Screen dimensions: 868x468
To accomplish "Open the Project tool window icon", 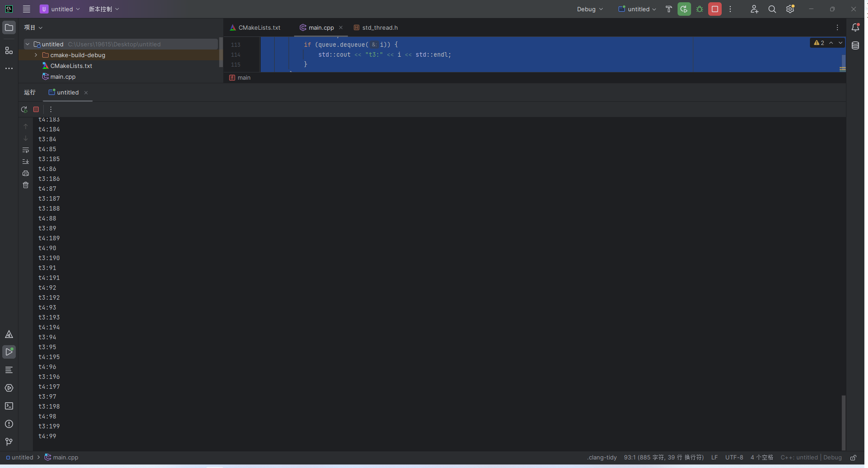I will pos(9,27).
